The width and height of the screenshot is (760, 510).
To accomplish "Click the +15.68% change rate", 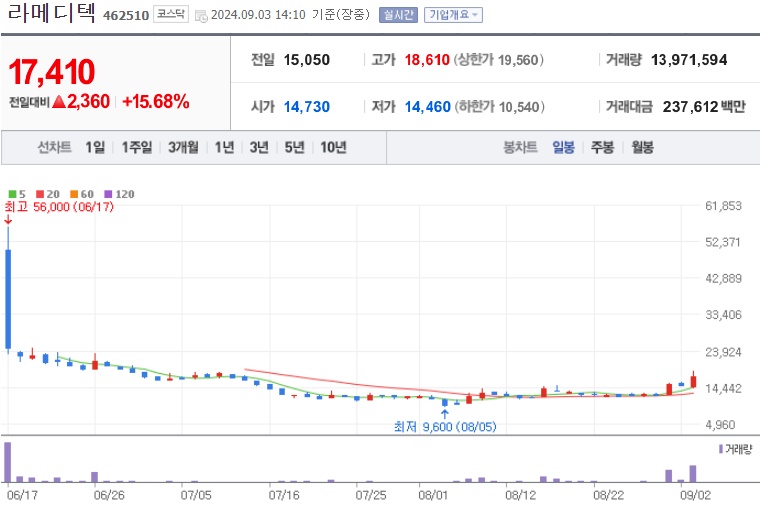I will 156,102.
